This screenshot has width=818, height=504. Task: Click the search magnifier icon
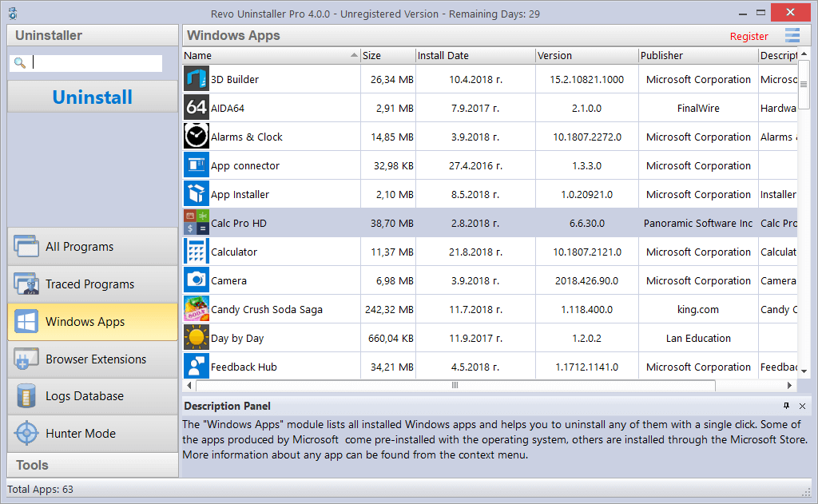tap(18, 61)
